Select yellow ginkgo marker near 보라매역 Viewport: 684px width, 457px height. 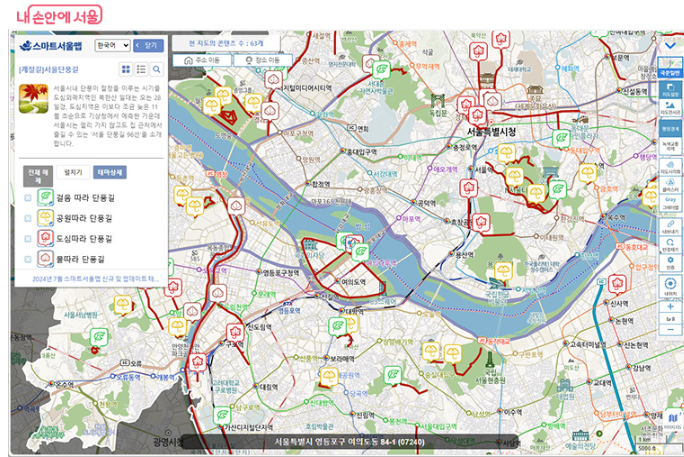point(328,377)
